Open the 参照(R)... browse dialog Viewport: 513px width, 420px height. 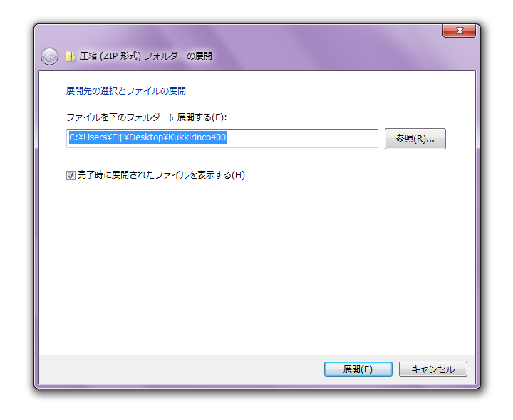415,139
